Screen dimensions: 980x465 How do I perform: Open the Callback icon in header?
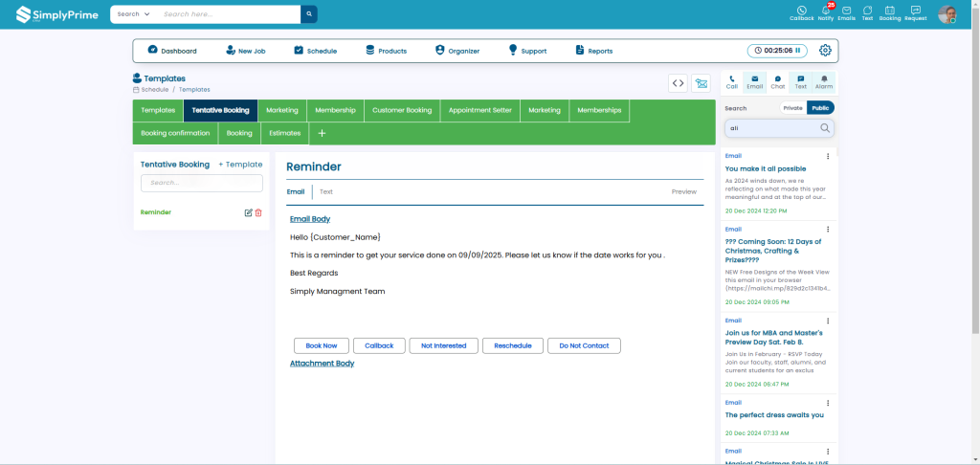pos(801,13)
